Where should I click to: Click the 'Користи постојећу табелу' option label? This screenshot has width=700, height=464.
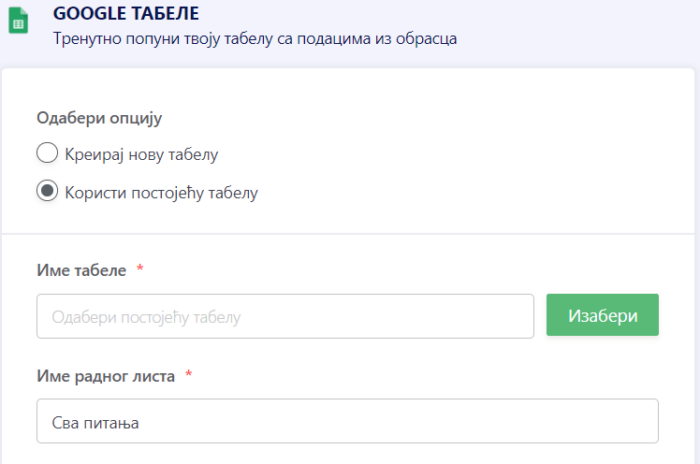point(161,192)
